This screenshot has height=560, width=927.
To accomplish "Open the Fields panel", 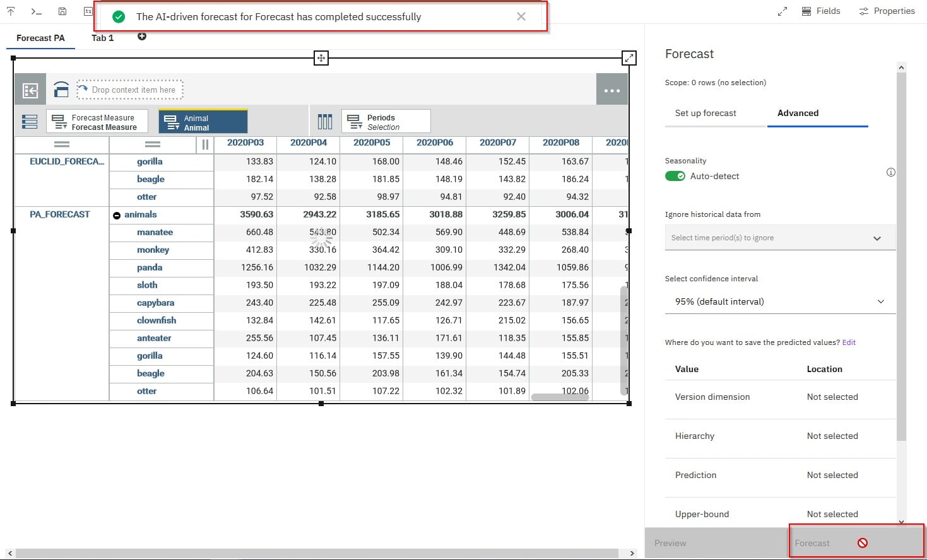I will point(821,11).
